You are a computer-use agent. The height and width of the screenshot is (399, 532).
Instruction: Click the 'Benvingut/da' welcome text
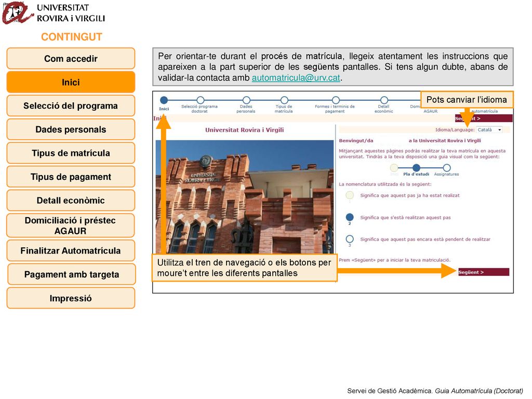coord(356,140)
